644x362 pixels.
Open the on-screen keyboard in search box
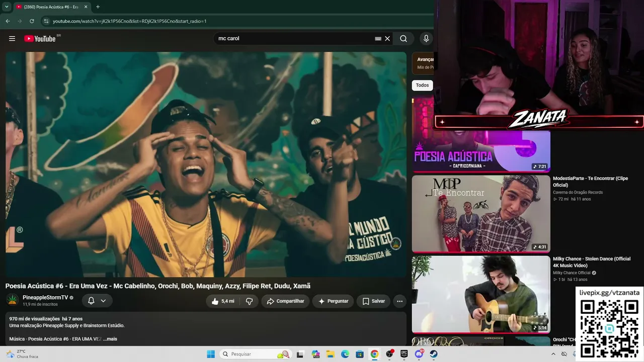click(378, 39)
